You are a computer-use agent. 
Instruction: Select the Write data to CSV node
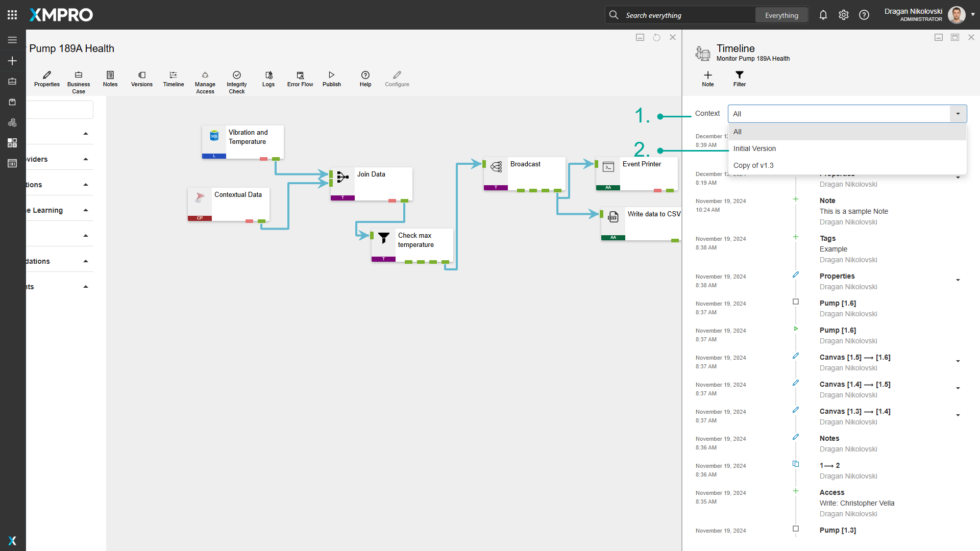[x=642, y=223]
